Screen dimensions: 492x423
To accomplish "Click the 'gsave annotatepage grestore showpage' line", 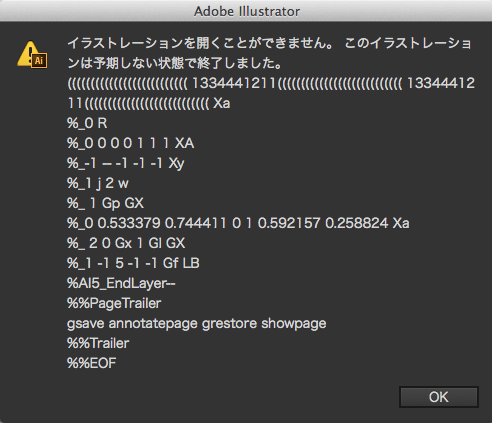I will point(197,323).
